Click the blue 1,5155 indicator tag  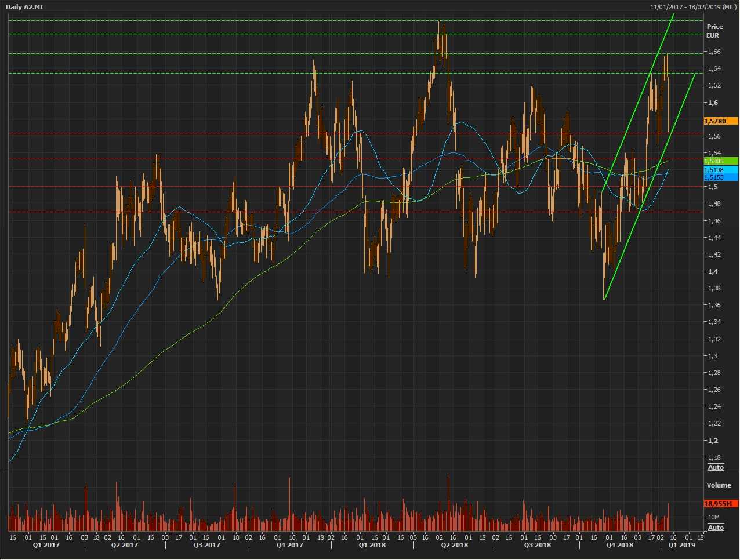tap(720, 177)
